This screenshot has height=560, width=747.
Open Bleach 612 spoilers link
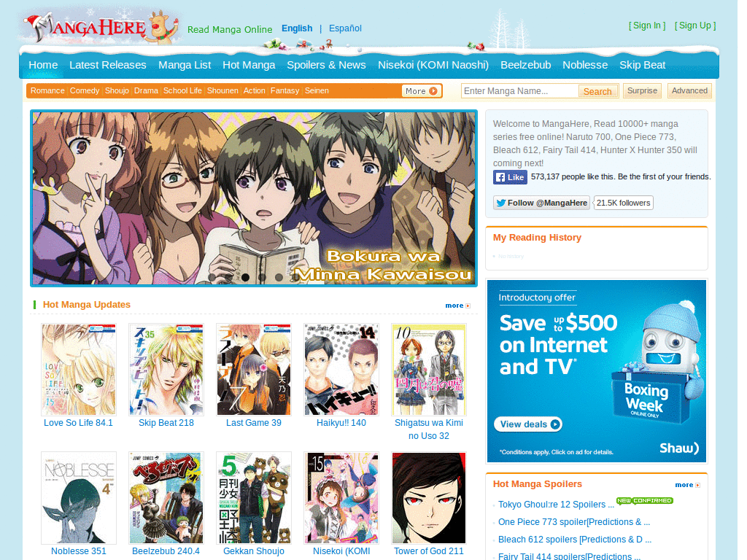pyautogui.click(x=575, y=540)
